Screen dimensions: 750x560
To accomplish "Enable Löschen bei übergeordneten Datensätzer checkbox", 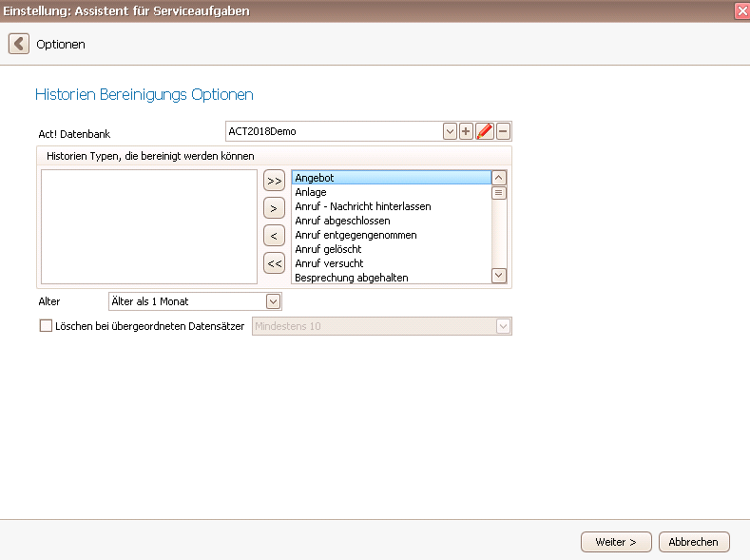I will 46,326.
